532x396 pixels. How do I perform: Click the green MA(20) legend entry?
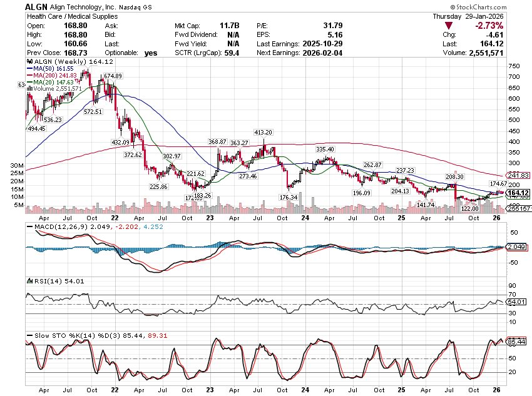(50, 82)
